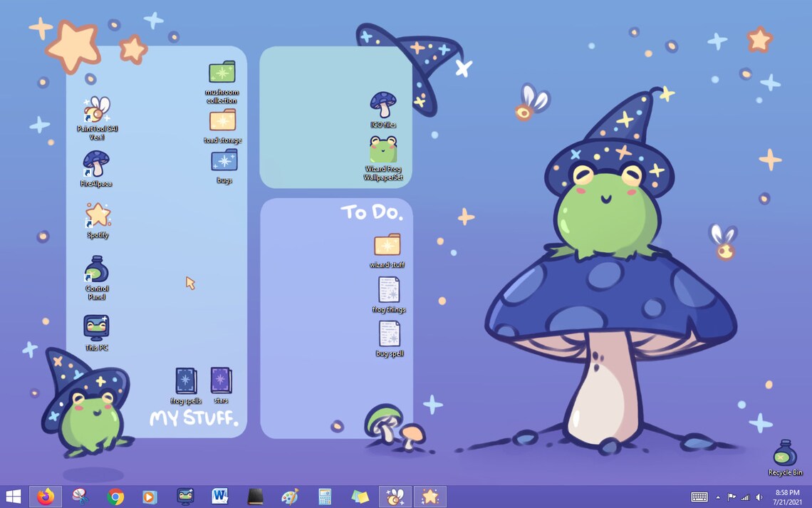This screenshot has width=812, height=508.
Task: Launch Firefox from the taskbar
Action: [x=46, y=497]
